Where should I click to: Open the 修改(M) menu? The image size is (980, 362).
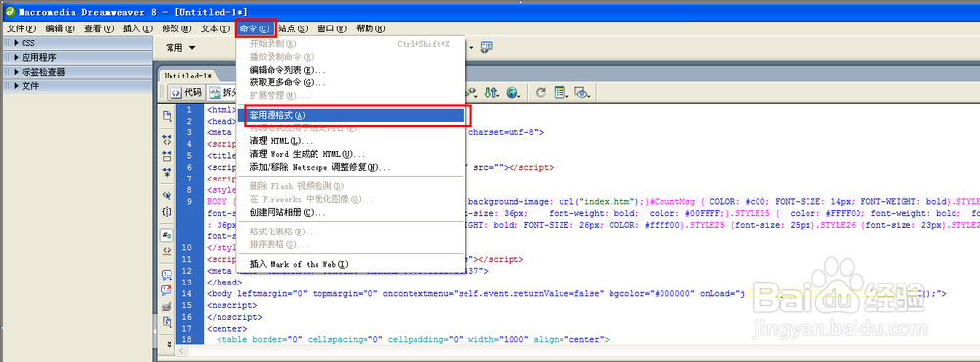pyautogui.click(x=176, y=28)
